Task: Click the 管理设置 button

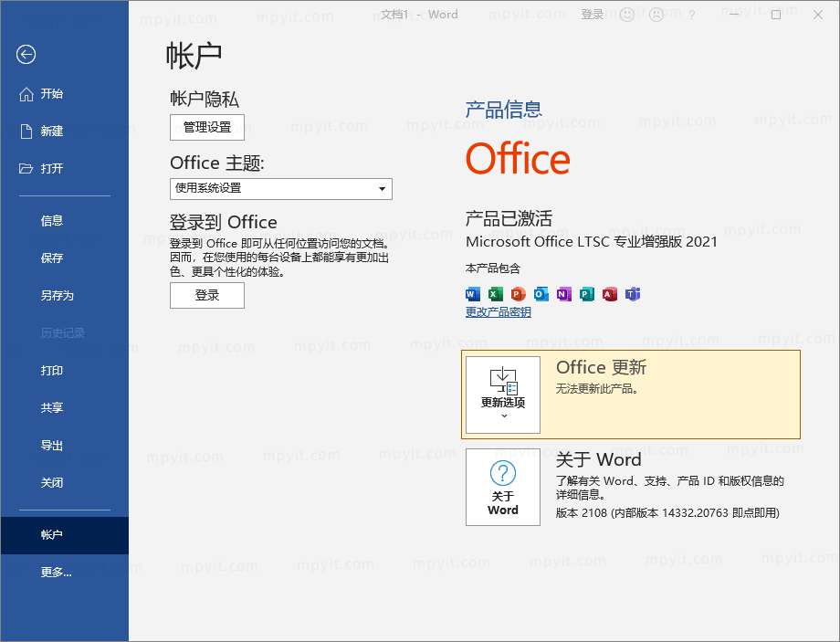Action: (207, 128)
